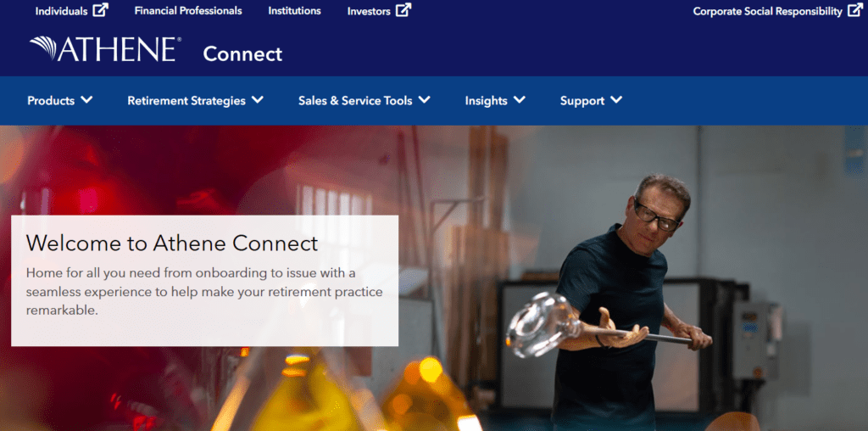
Task: Expand the Retirement Strategies chevron
Action: coord(258,100)
